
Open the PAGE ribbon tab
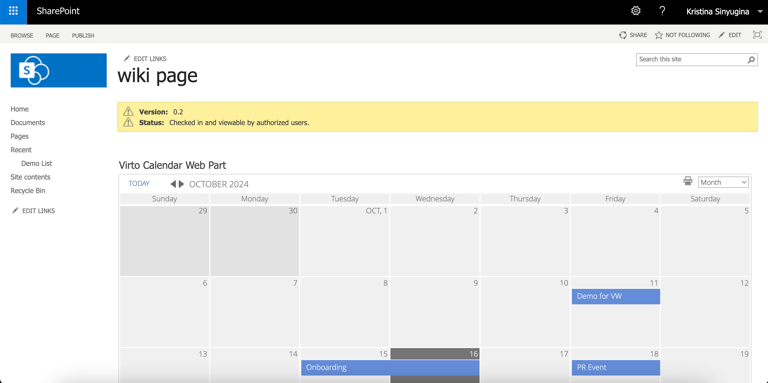coord(52,35)
